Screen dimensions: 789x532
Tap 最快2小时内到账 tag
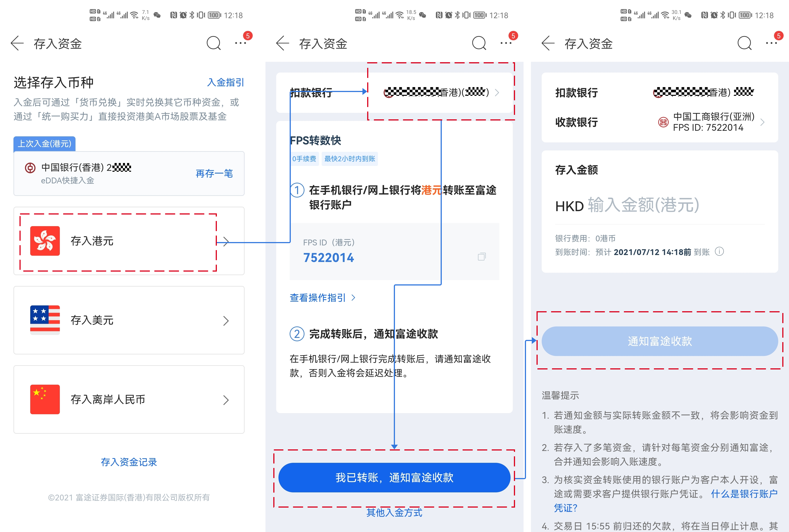tap(349, 159)
